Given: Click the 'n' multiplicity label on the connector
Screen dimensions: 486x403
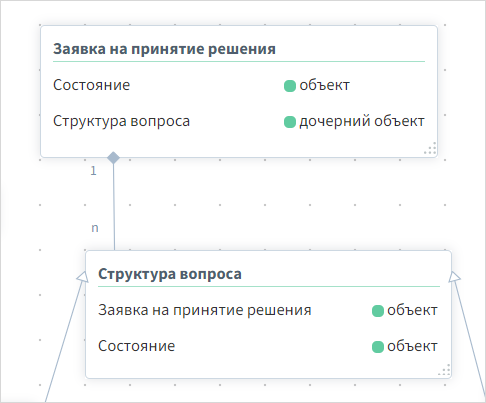Looking at the screenshot, I should click(95, 228).
